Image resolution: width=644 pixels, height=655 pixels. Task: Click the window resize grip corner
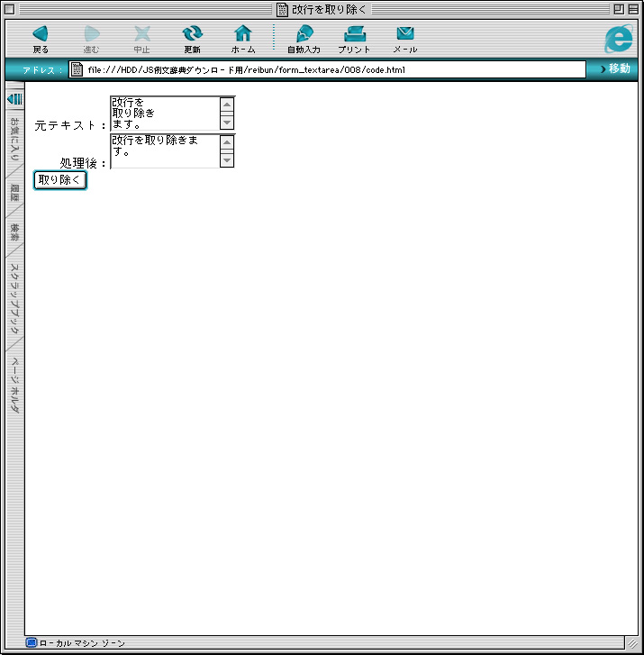click(x=632, y=643)
